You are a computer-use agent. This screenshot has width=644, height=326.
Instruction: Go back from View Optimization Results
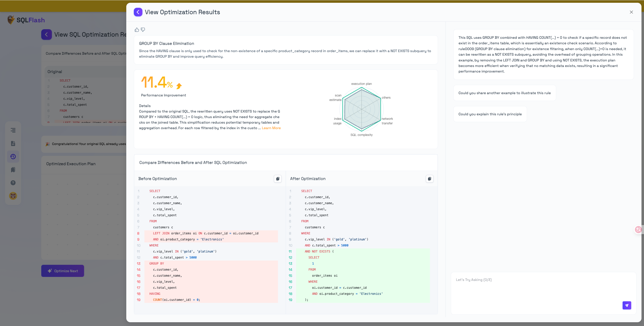point(138,12)
